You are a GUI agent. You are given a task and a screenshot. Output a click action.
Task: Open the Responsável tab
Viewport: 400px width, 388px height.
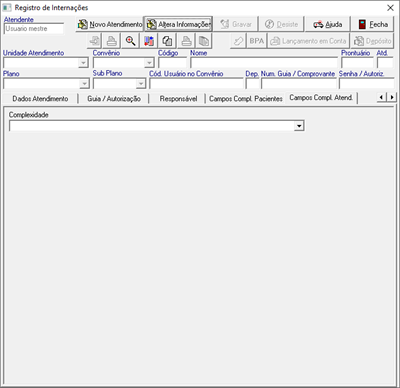[x=178, y=99]
